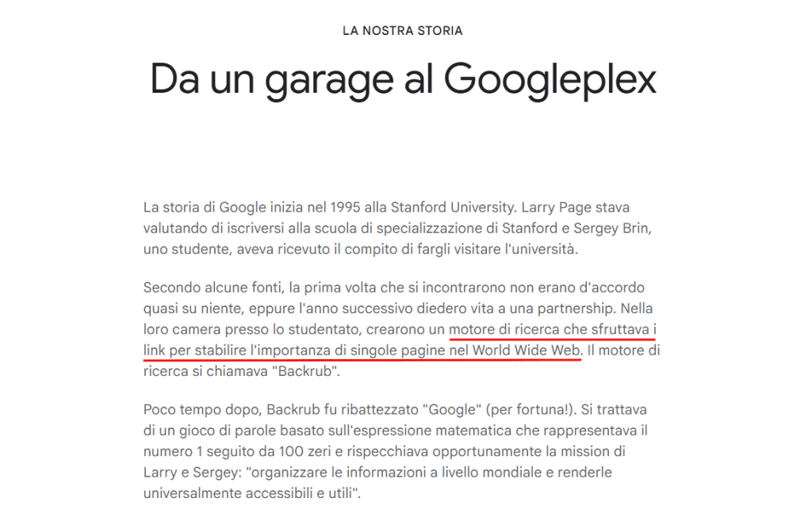Image resolution: width=812 pixels, height=521 pixels.
Task: Click the underlined phrase "motore di ricerca che sfruttava"
Action: (549, 329)
